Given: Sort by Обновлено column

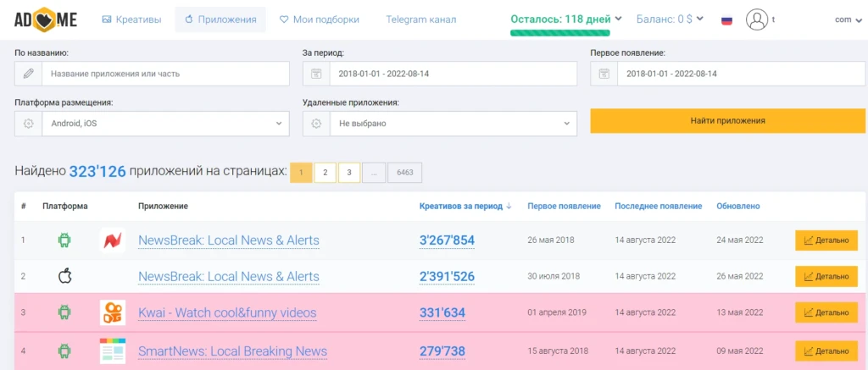Looking at the screenshot, I should [738, 207].
